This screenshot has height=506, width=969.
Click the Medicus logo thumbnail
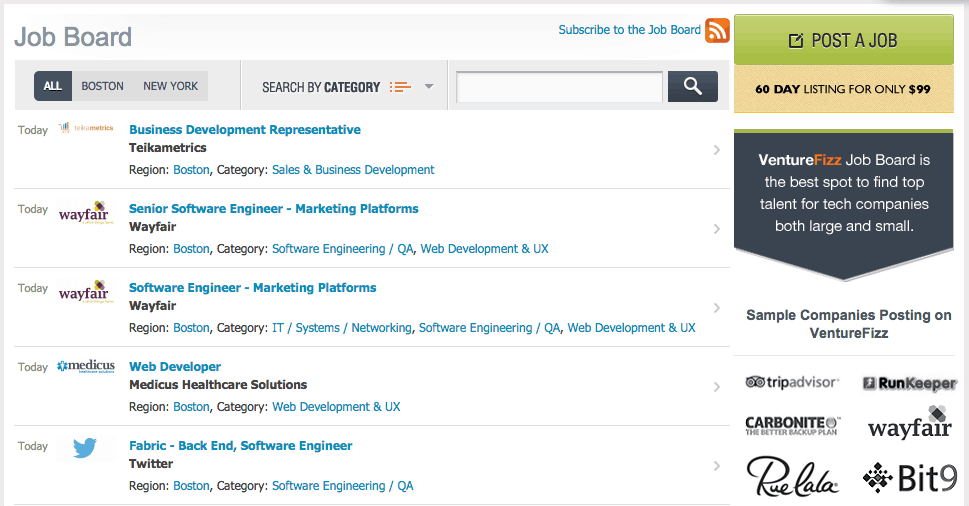point(86,366)
